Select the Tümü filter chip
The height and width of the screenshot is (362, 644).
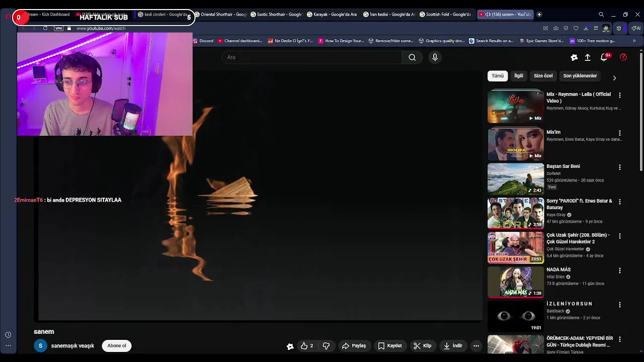click(x=498, y=76)
